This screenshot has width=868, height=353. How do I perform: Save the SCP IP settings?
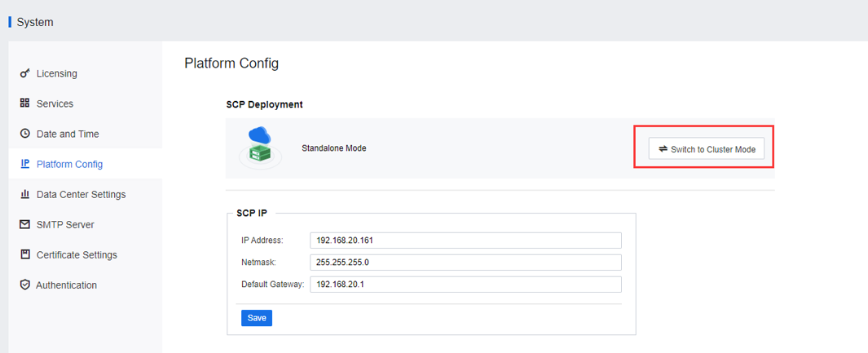[x=257, y=318]
